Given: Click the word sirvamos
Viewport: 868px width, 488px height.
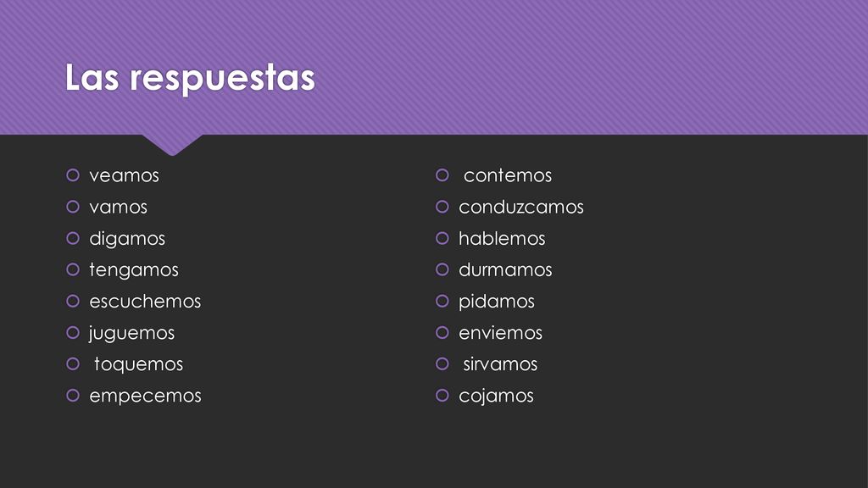Looking at the screenshot, I should click(x=500, y=364).
